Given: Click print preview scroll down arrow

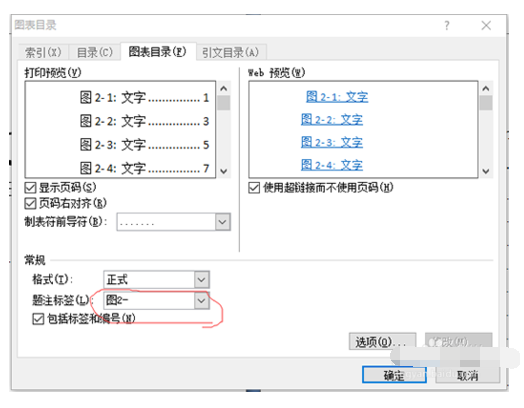Looking at the screenshot, I should click(x=224, y=171).
